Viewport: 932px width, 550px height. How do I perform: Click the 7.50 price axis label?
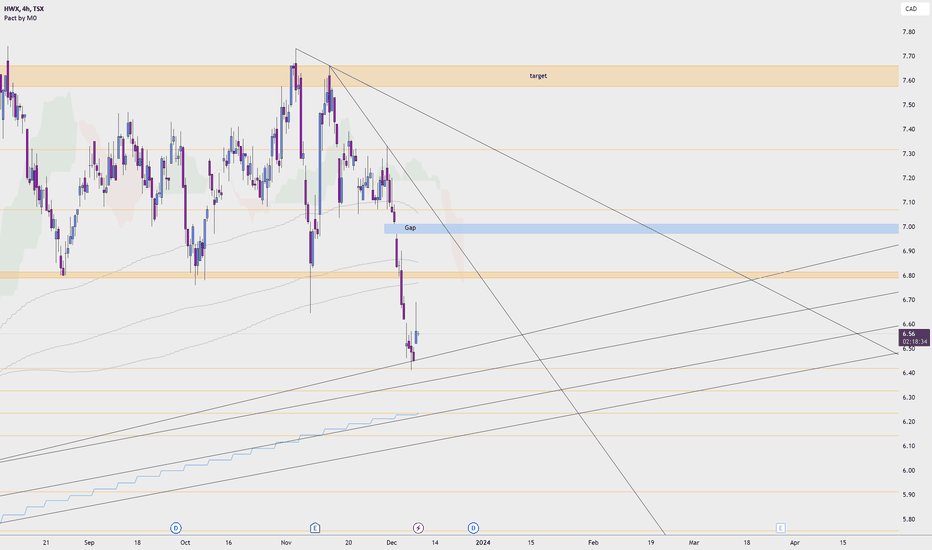pos(908,105)
